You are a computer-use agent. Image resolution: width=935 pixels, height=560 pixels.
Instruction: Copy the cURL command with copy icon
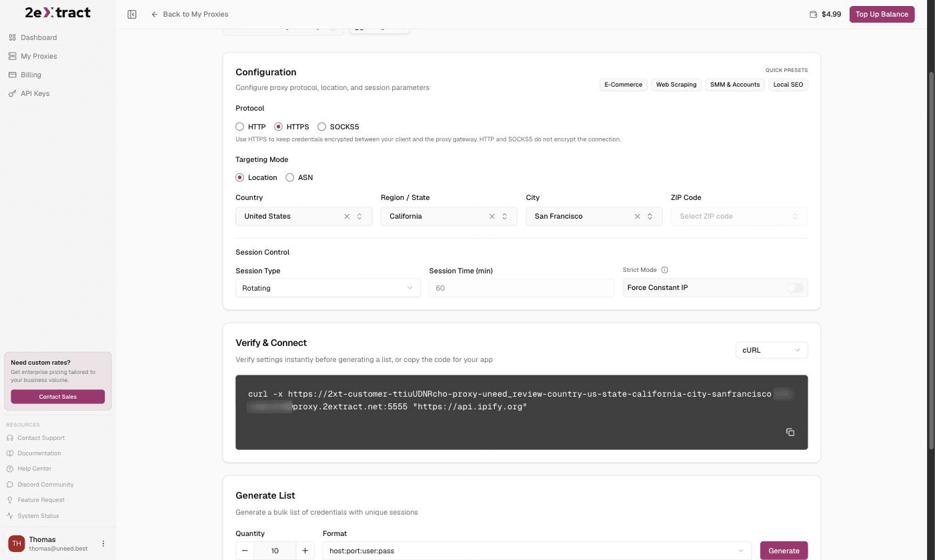tap(790, 432)
